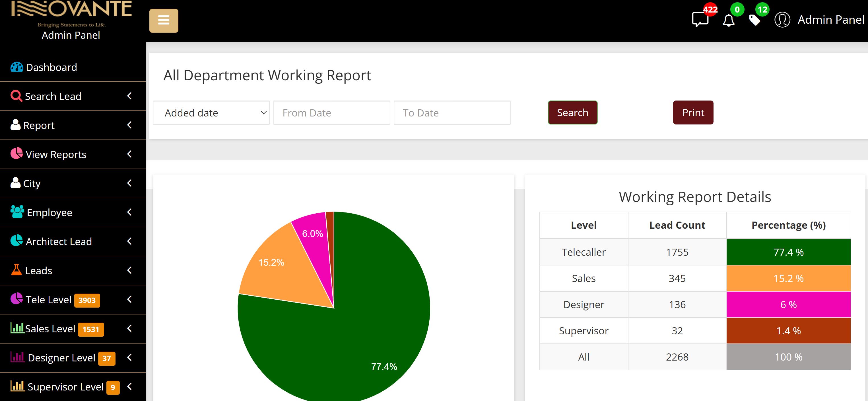Expand the Architect Lead chevron
Viewport: 868px width, 401px height.
pyautogui.click(x=129, y=241)
